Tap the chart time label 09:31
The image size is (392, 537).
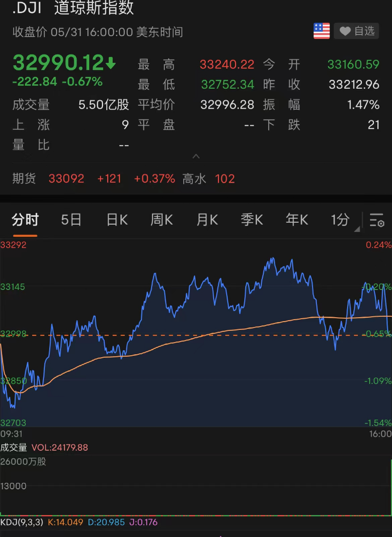(11, 434)
